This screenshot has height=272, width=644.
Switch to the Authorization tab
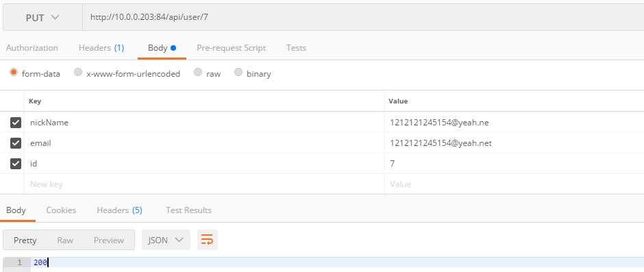(x=32, y=48)
